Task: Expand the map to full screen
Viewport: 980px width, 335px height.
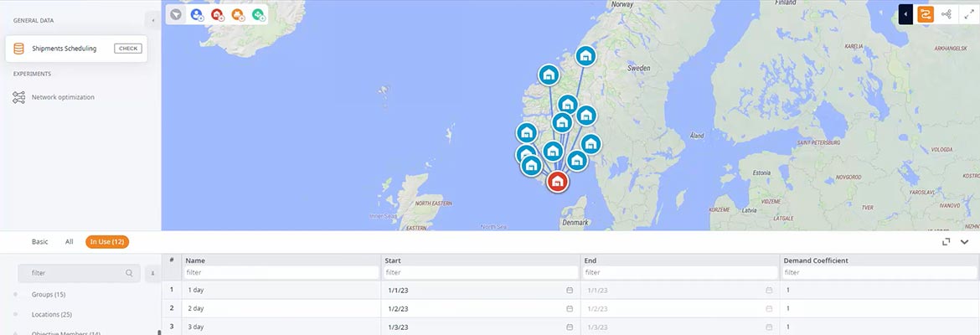Action: tap(969, 14)
